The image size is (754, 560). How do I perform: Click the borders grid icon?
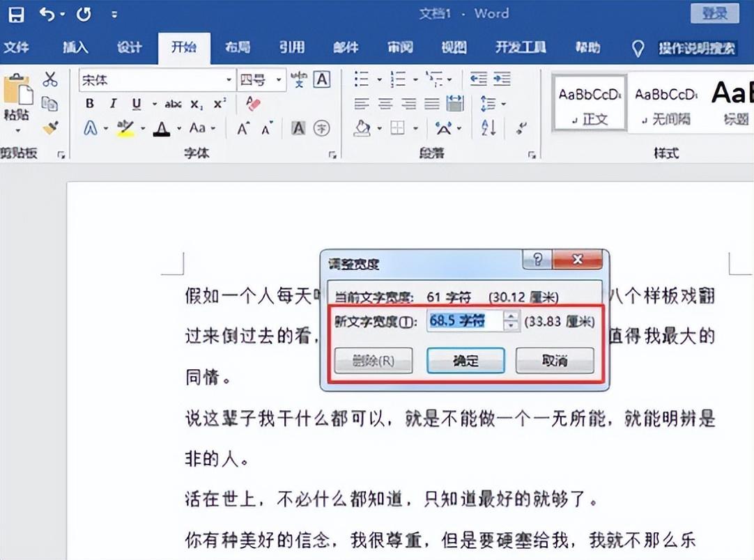tap(398, 128)
